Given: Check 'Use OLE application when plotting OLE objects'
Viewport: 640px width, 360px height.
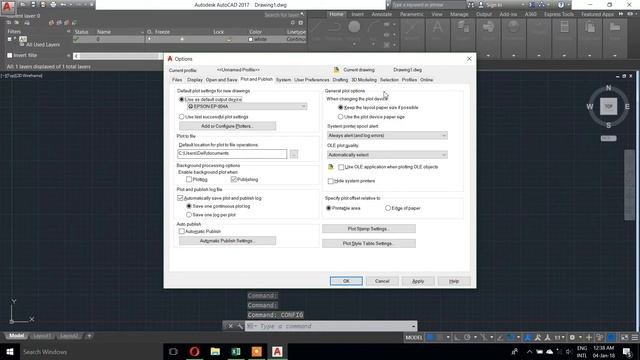Looking at the screenshot, I should 341,167.
